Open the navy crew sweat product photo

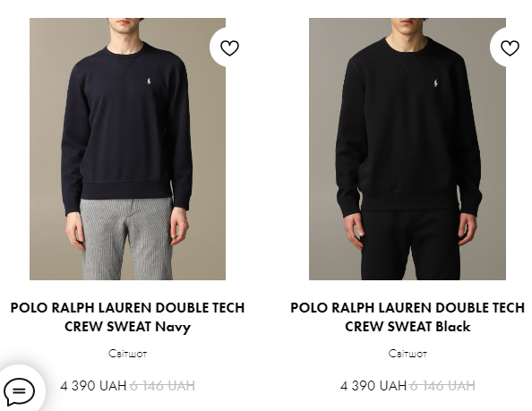point(127,149)
